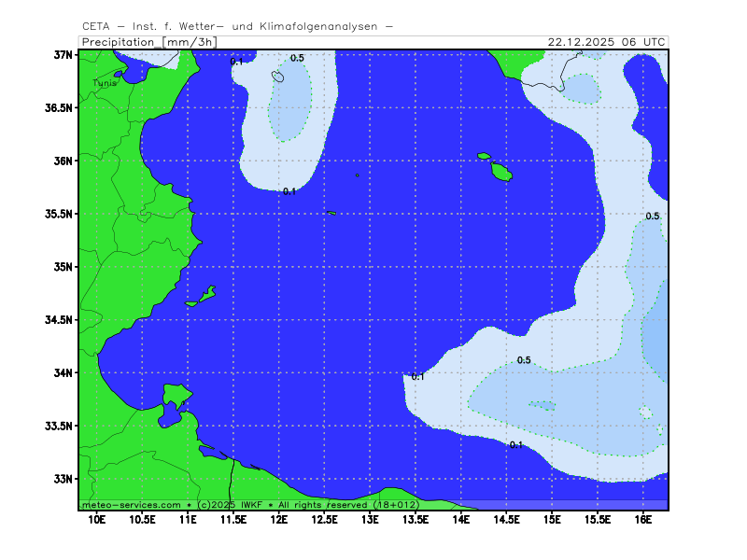Click the 37N latitude axis label

click(x=63, y=55)
